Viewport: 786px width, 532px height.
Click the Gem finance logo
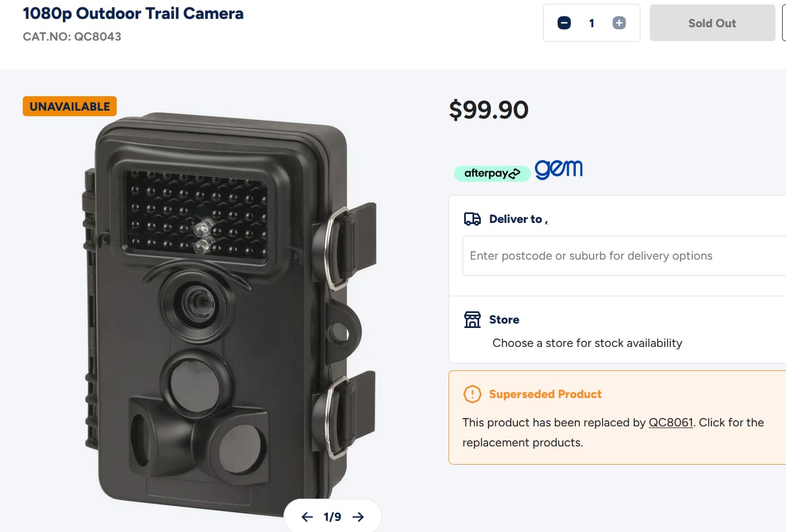coord(559,169)
